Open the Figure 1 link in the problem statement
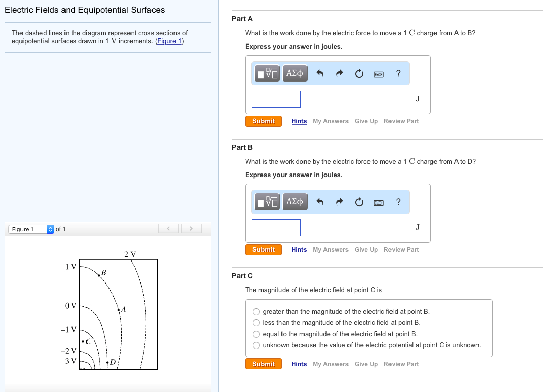This screenshot has width=543, height=392. coord(169,41)
